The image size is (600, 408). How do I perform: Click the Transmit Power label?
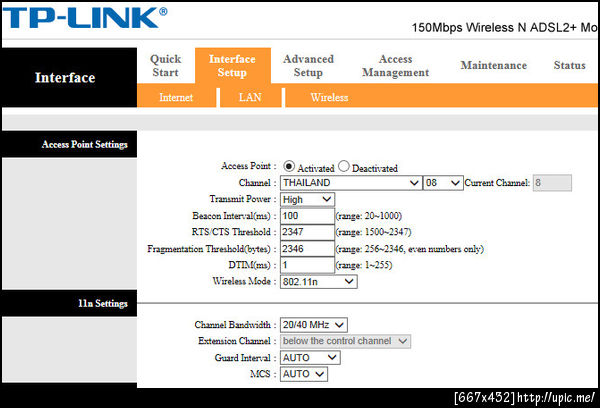click(243, 199)
